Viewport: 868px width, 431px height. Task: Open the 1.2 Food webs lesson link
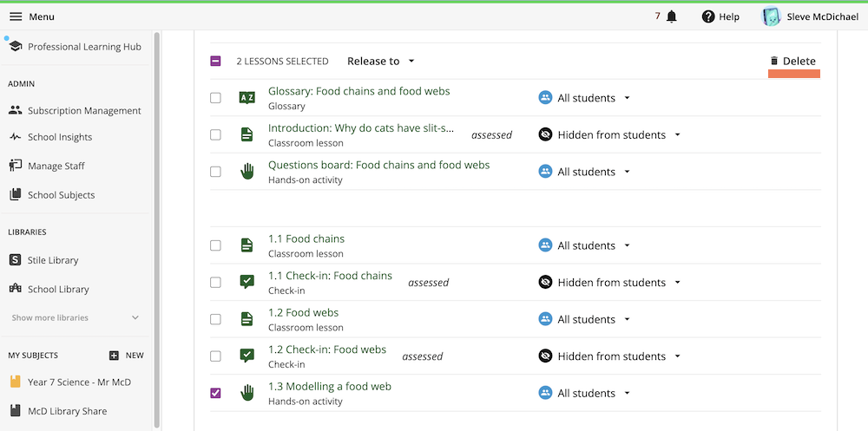point(303,312)
